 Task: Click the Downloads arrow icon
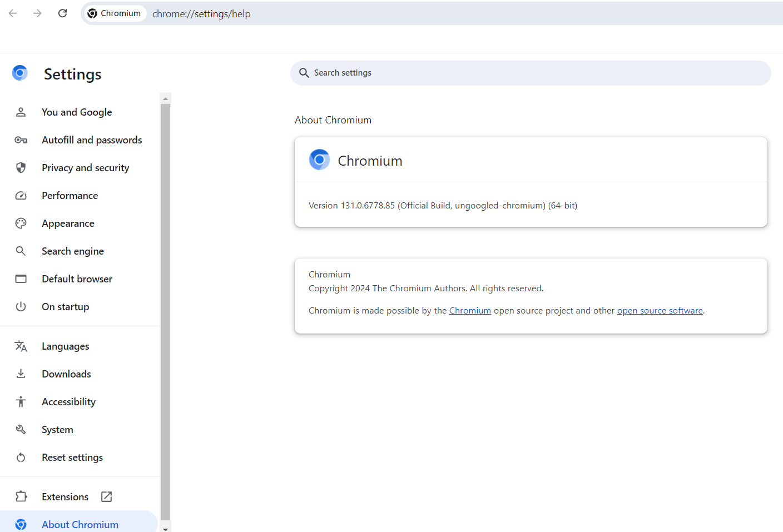(x=21, y=374)
